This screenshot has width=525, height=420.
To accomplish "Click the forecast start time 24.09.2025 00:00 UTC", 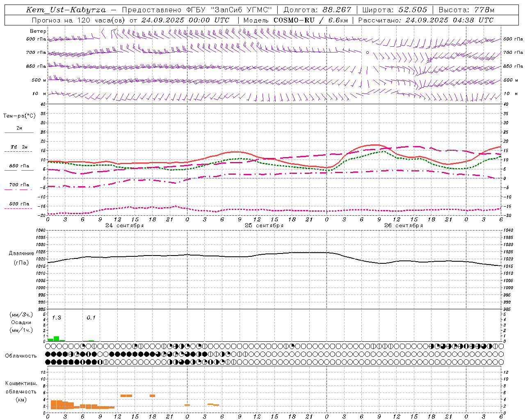I will [185, 20].
